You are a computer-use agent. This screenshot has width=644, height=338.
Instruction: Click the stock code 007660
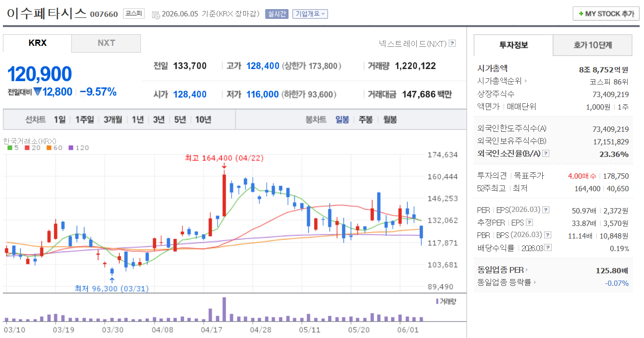click(x=104, y=14)
